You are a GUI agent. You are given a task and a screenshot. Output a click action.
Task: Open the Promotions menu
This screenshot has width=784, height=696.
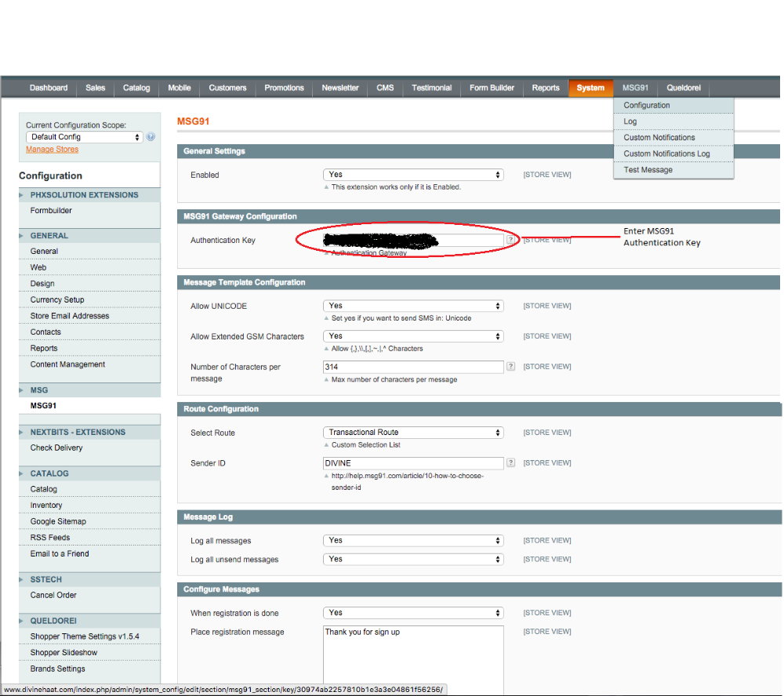point(284,88)
